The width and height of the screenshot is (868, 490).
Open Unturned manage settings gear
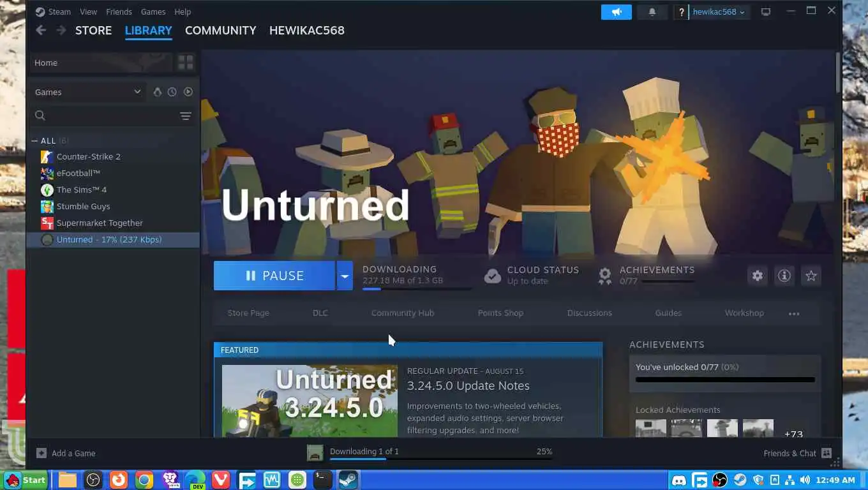(x=757, y=276)
